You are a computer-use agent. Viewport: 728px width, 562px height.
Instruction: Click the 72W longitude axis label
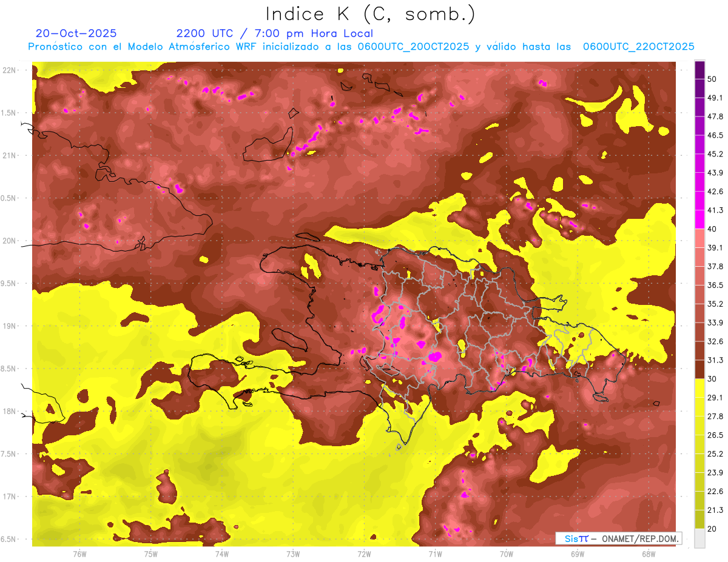[364, 554]
